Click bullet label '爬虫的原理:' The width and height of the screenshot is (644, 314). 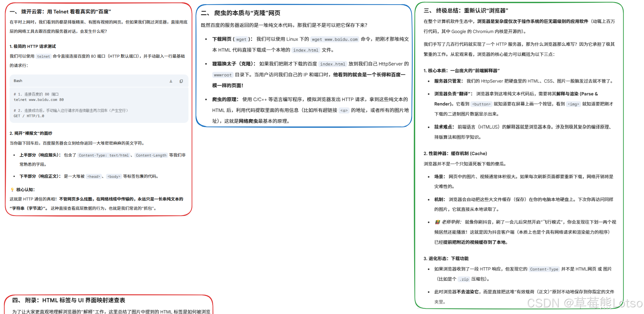[x=225, y=99]
